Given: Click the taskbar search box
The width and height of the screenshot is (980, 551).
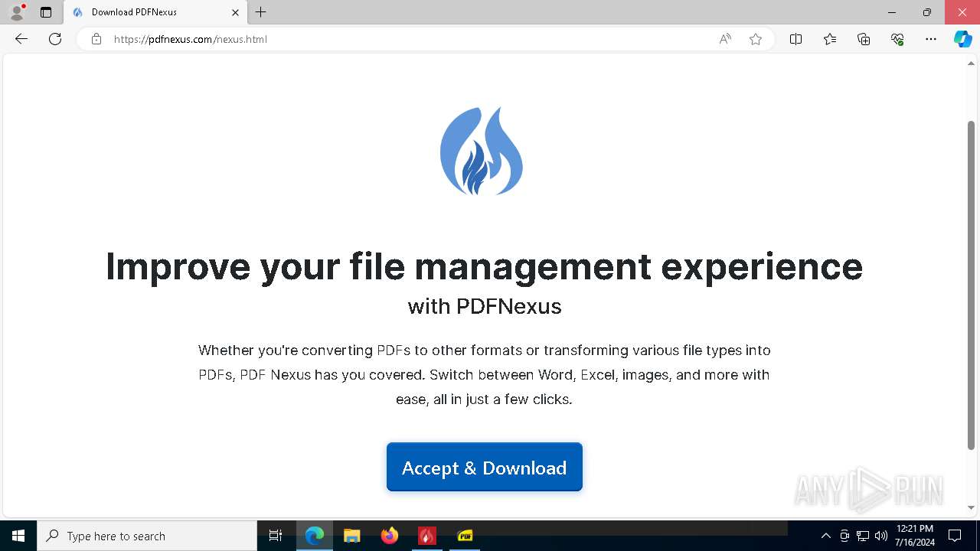Looking at the screenshot, I should tap(147, 536).
